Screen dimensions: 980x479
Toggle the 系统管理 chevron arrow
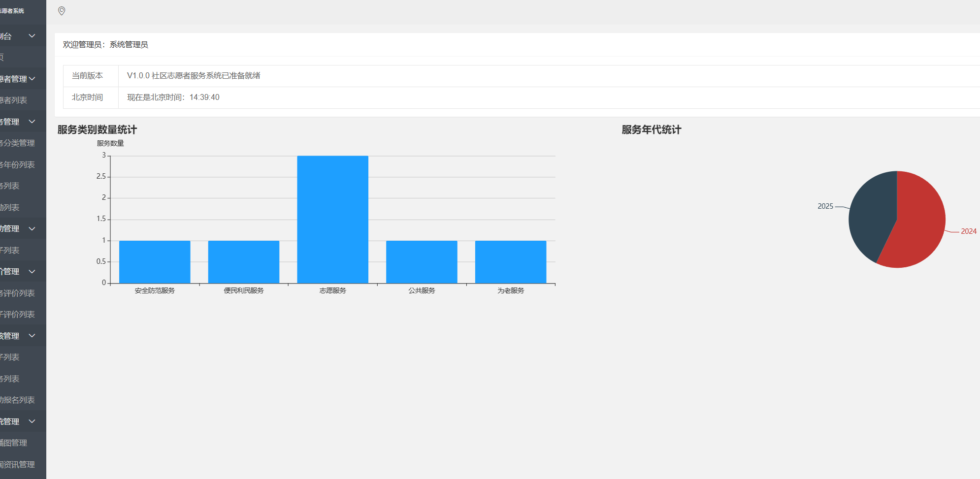(x=32, y=421)
